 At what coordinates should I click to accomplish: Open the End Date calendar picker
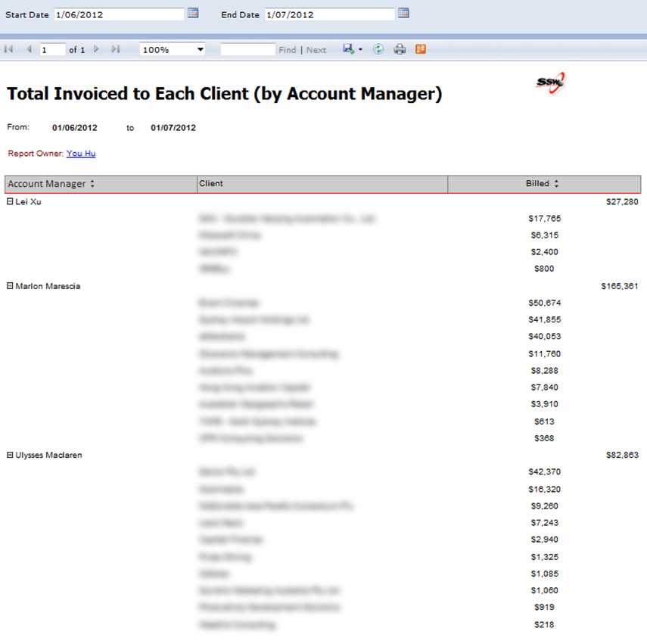(x=403, y=13)
